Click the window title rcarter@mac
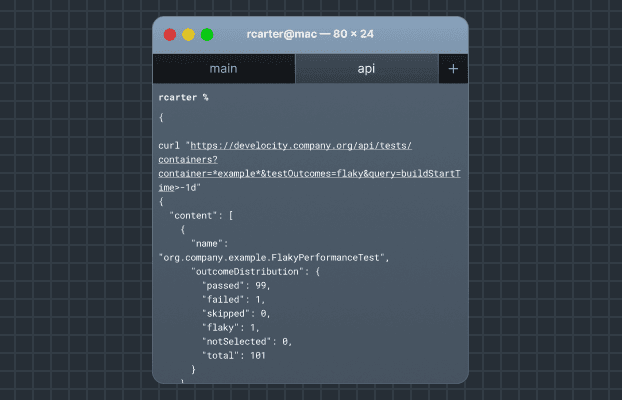The image size is (622, 400). pyautogui.click(x=310, y=34)
